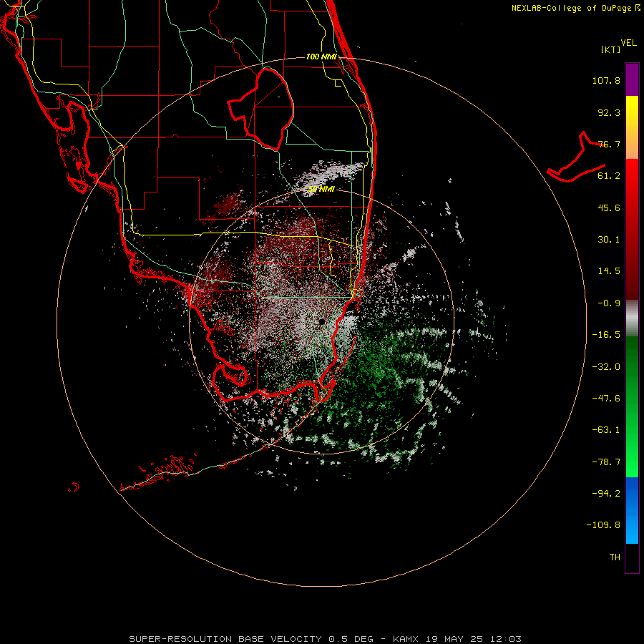Click the TH label at the scale bottom
This screenshot has width=644, height=644.
(615, 557)
